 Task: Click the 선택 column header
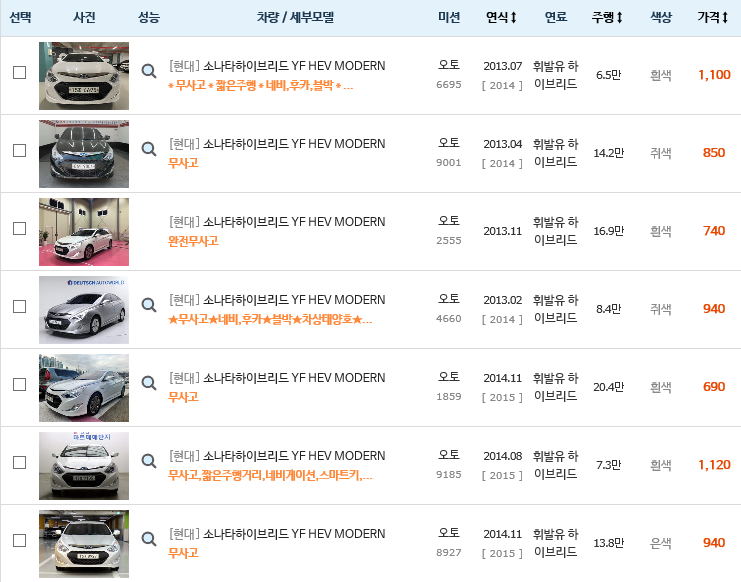tap(20, 17)
